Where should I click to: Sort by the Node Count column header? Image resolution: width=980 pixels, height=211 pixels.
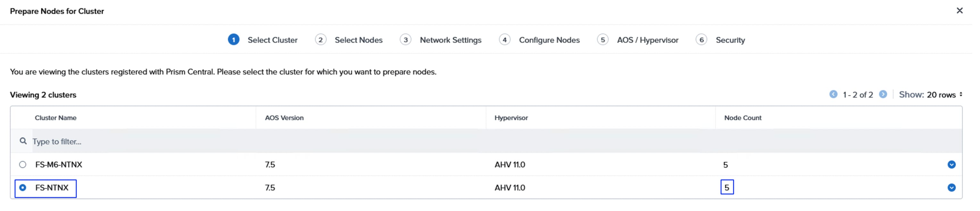pyautogui.click(x=743, y=118)
